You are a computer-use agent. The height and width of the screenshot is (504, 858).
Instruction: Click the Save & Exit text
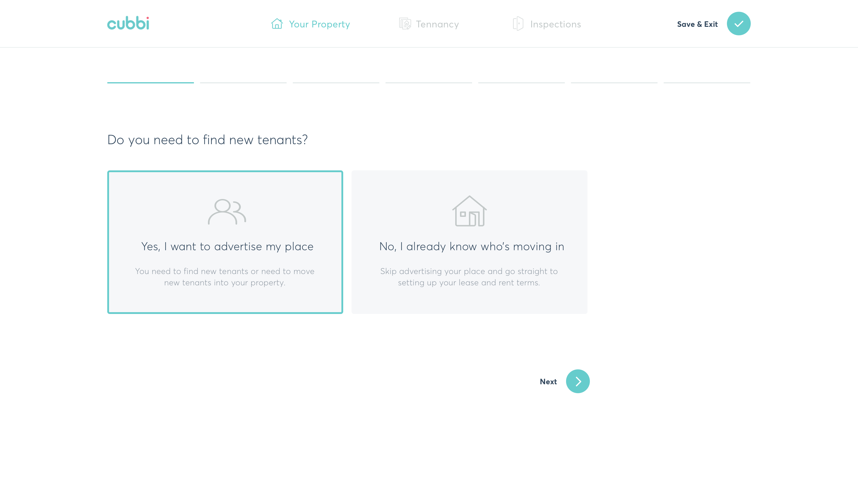697,24
